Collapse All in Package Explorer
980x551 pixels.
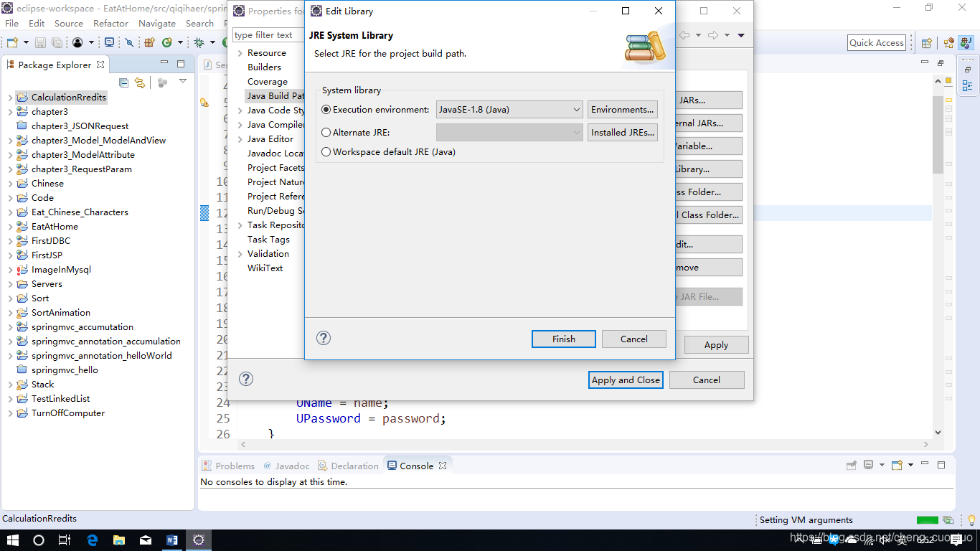point(123,83)
